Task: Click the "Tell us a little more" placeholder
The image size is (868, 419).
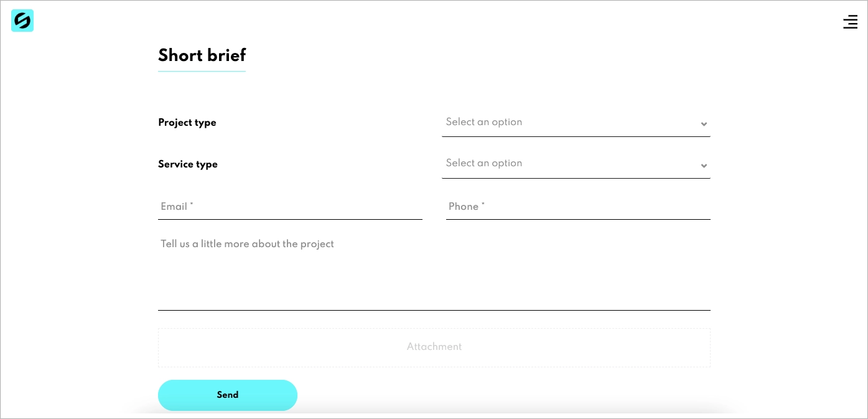Action: pyautogui.click(x=247, y=244)
